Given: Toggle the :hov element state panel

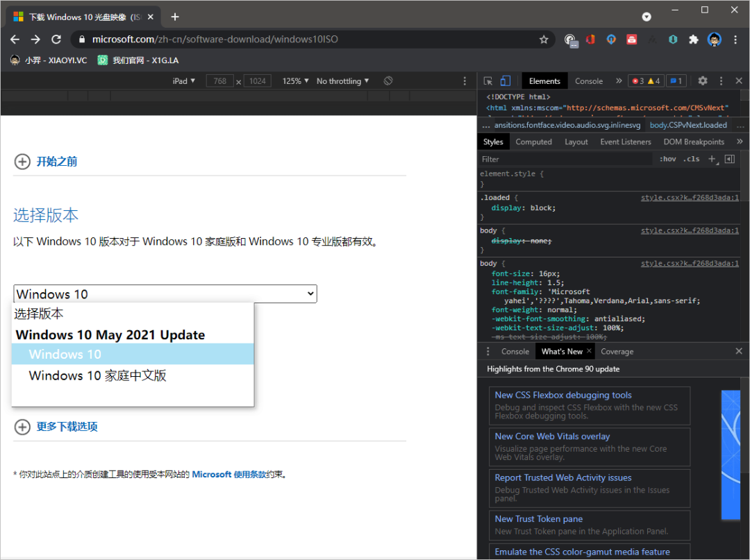Looking at the screenshot, I should (x=667, y=159).
